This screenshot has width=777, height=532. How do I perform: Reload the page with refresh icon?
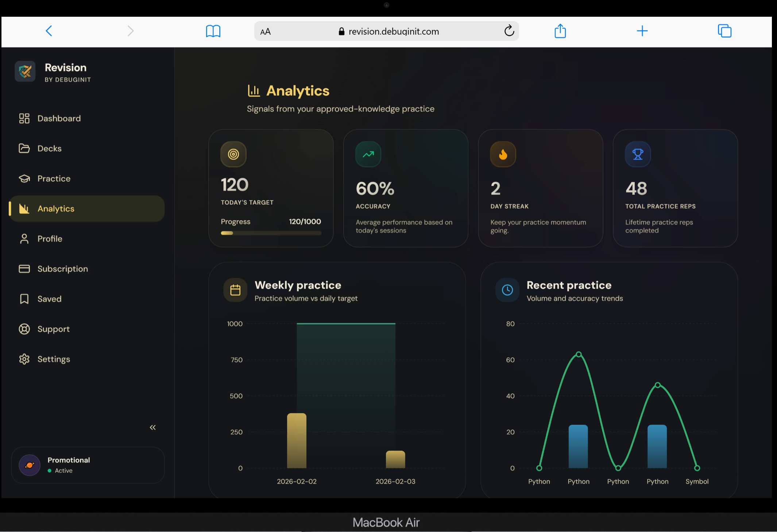pos(509,31)
